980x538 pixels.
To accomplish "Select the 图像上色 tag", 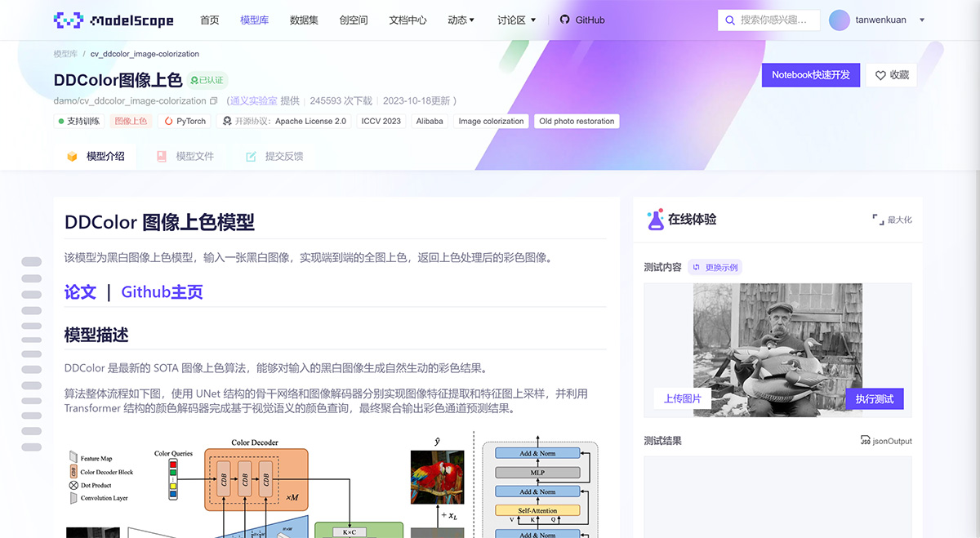I will (x=131, y=120).
